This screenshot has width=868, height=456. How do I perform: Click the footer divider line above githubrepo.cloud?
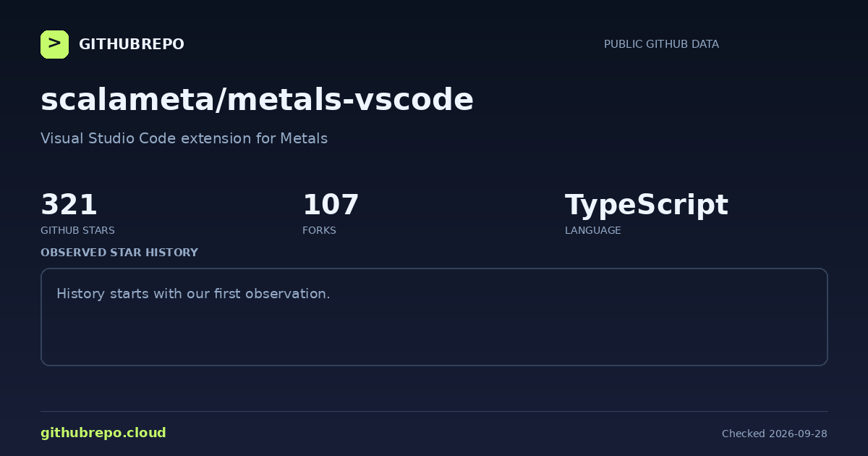tap(434, 411)
